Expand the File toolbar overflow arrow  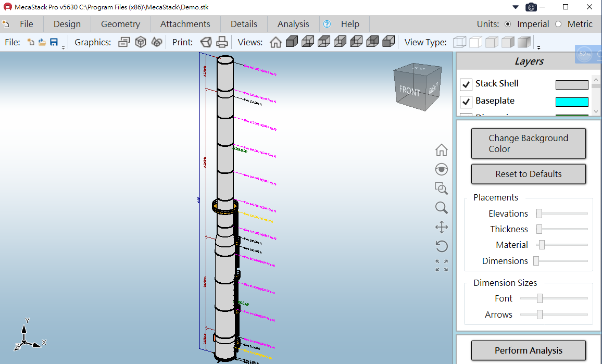63,47
